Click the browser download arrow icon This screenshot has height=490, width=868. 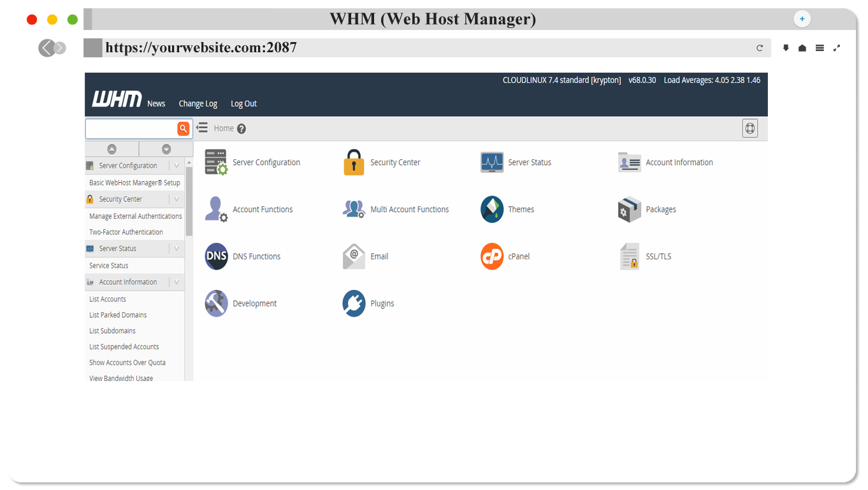coord(786,48)
